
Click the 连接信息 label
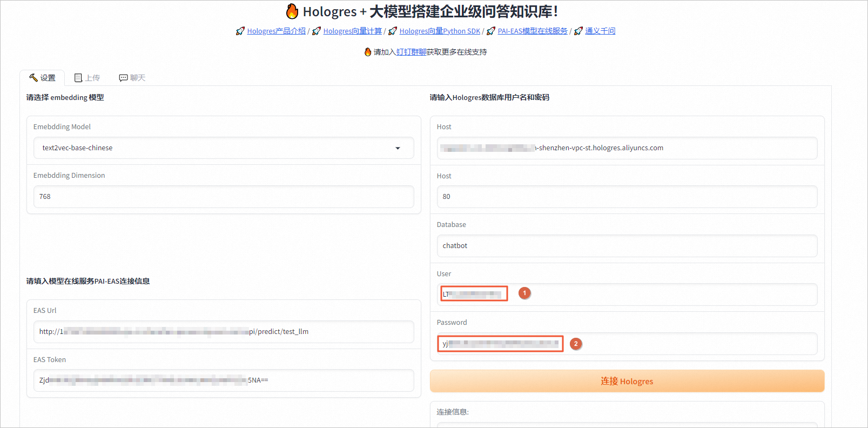(x=453, y=412)
